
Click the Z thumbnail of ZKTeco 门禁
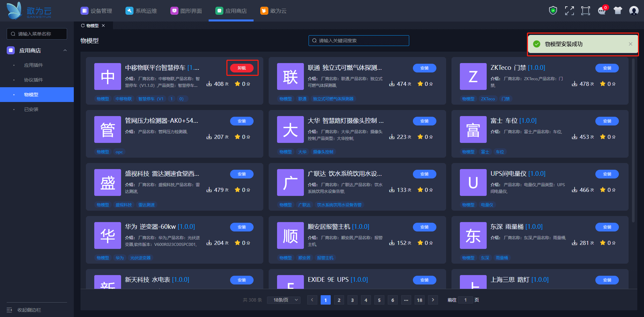(473, 76)
